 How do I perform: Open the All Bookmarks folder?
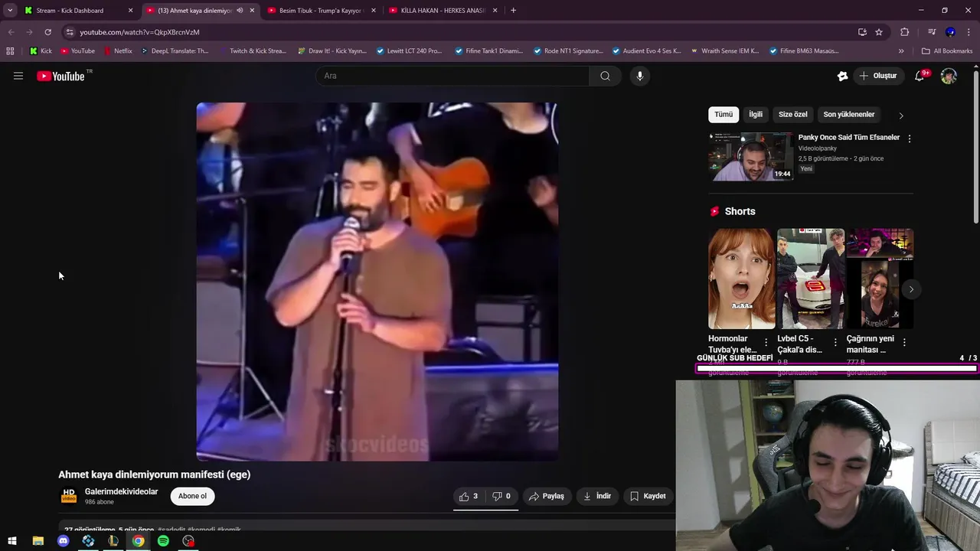[947, 51]
